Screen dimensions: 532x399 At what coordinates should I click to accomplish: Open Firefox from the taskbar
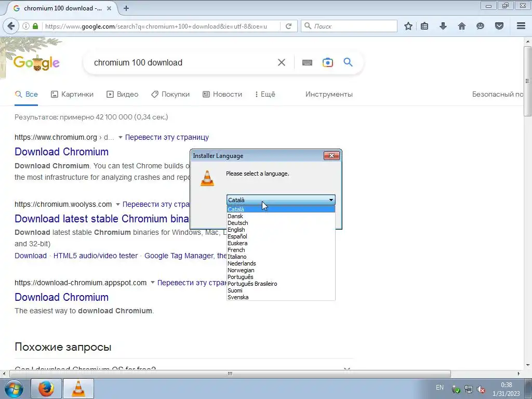point(46,389)
